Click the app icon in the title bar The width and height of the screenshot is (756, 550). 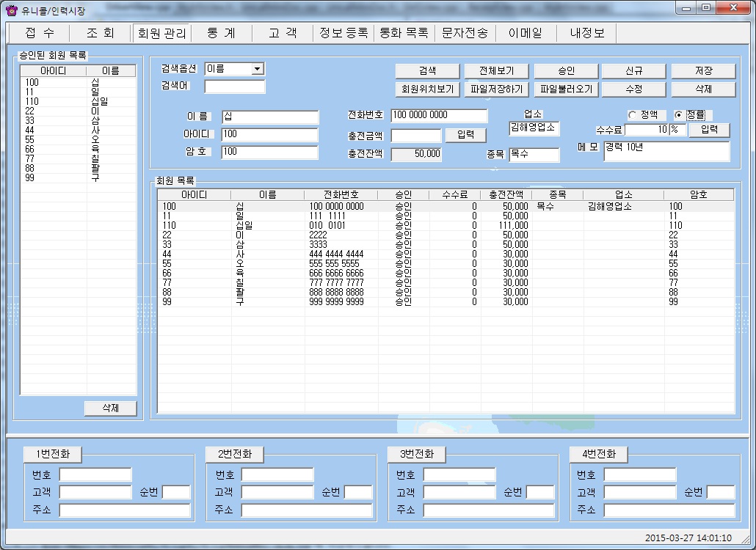[11, 10]
